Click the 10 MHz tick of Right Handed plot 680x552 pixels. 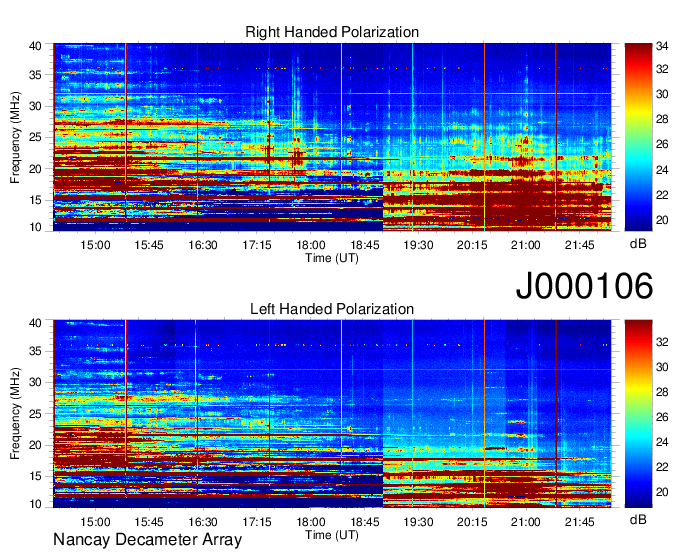click(x=36, y=227)
